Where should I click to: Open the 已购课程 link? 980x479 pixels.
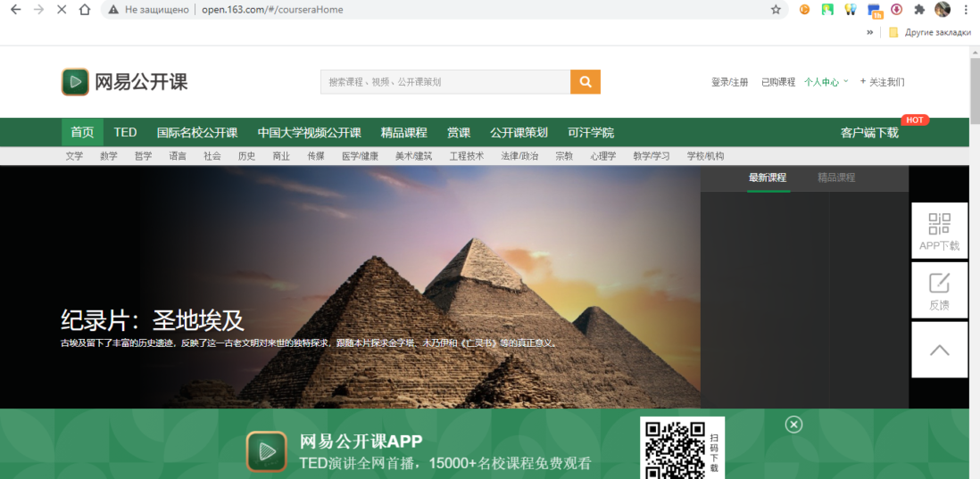[x=778, y=82]
